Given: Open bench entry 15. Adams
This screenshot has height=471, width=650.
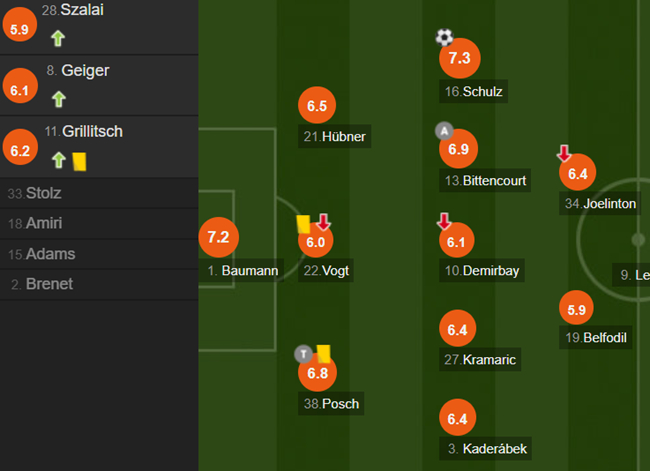Looking at the screenshot, I should coord(99,254).
